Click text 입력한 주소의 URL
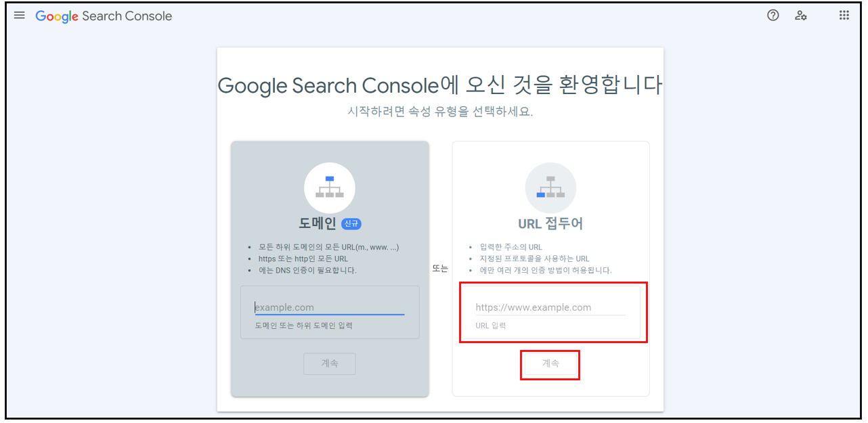Screen dimensions: 868x423 (x=511, y=247)
